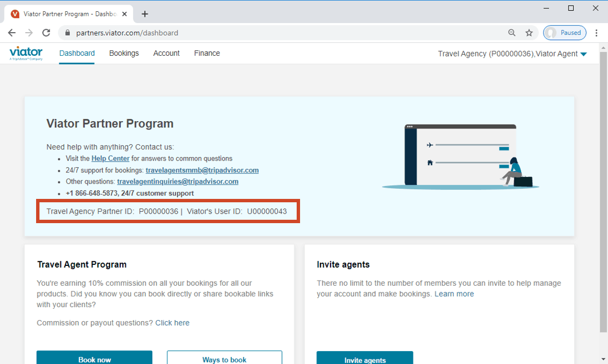Open Chrome's three-dot menu
The width and height of the screenshot is (608, 364).
click(x=596, y=33)
